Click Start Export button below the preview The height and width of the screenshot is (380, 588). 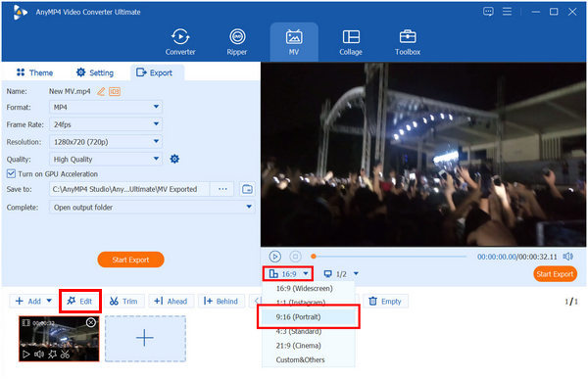click(x=555, y=274)
